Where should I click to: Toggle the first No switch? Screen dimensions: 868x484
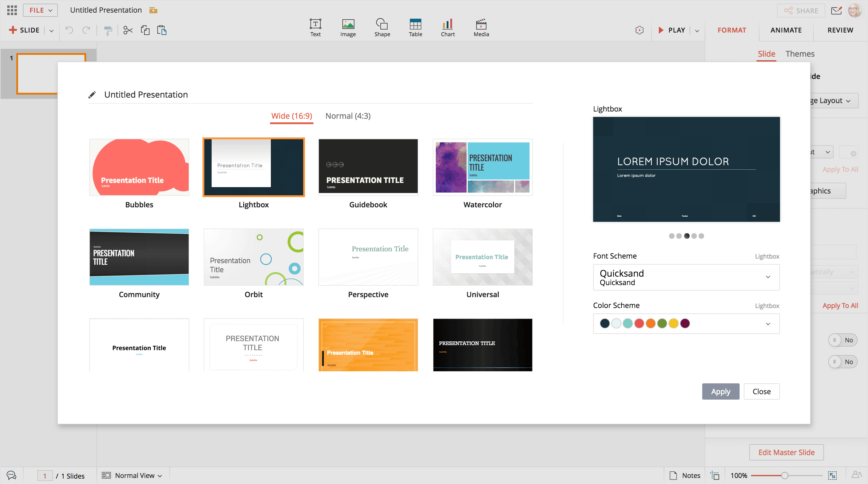[842, 340]
